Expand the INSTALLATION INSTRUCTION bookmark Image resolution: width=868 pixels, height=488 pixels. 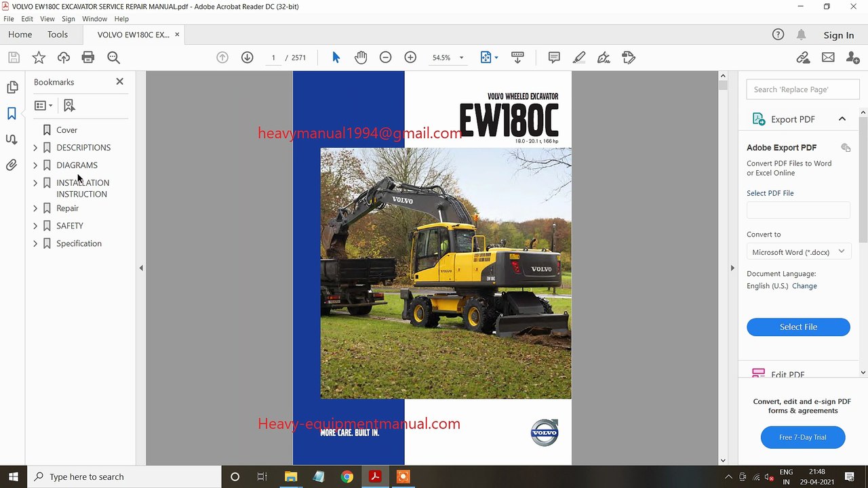(x=35, y=182)
